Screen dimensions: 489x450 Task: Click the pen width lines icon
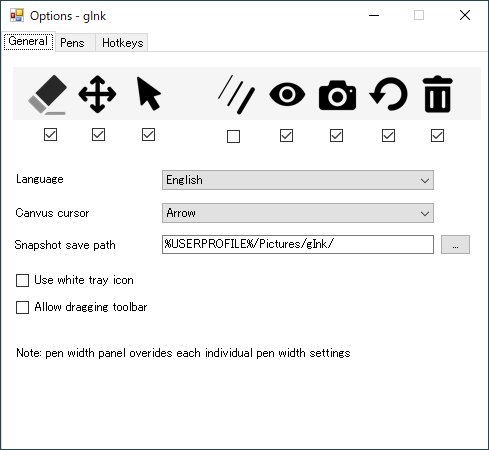click(x=236, y=95)
